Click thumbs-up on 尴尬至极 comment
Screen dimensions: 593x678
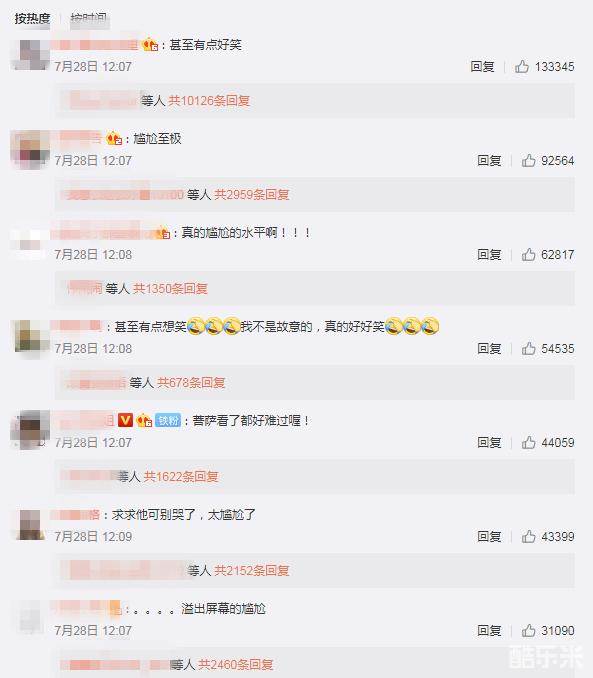[528, 160]
